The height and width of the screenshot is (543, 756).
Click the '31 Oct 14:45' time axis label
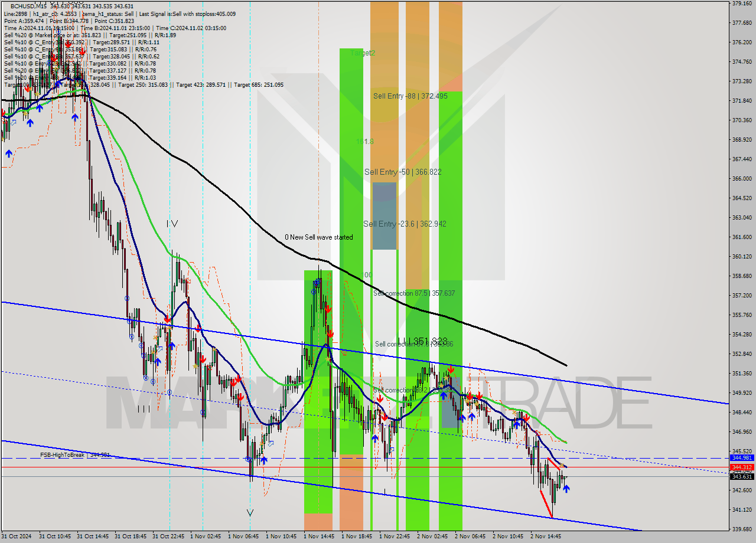(92, 537)
